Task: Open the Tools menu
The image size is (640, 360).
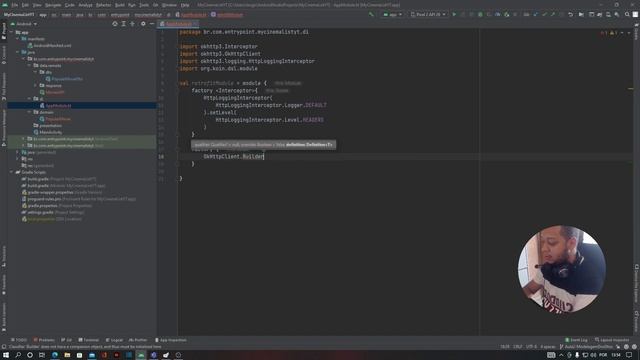Action: [144, 5]
